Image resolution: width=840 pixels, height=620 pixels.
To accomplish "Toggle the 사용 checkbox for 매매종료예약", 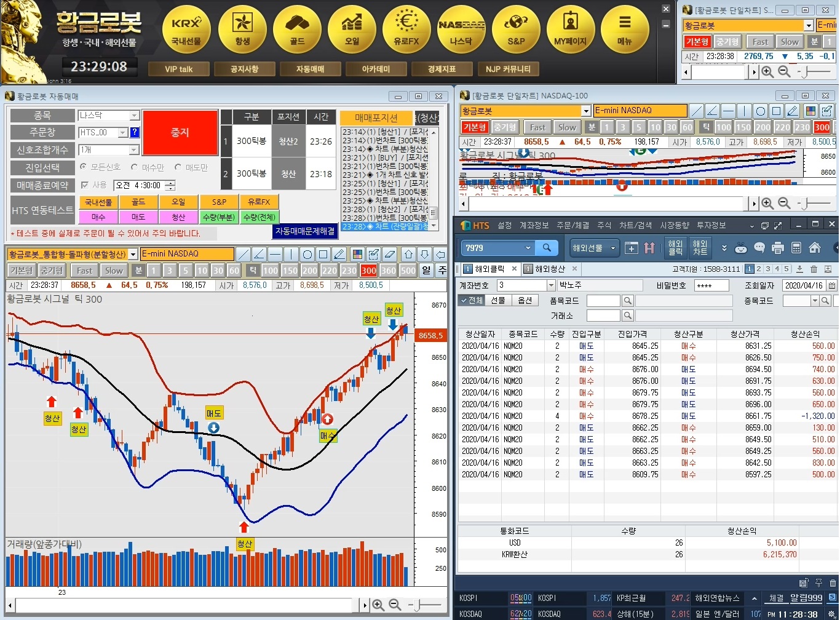I will tap(85, 185).
